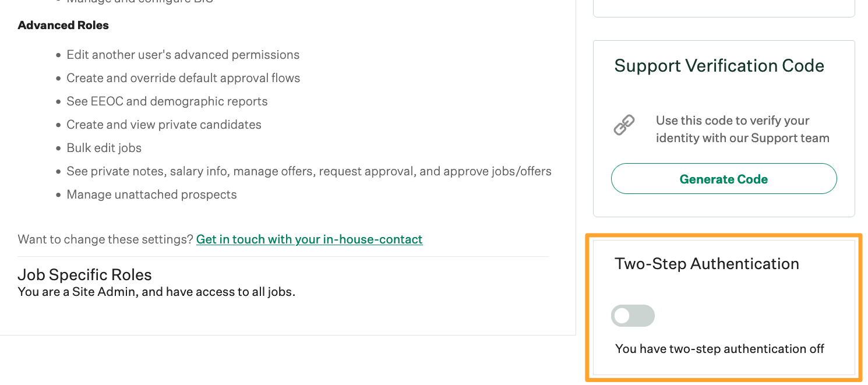Click the Support Verification Code heading
This screenshot has width=868, height=385.
pyautogui.click(x=719, y=65)
